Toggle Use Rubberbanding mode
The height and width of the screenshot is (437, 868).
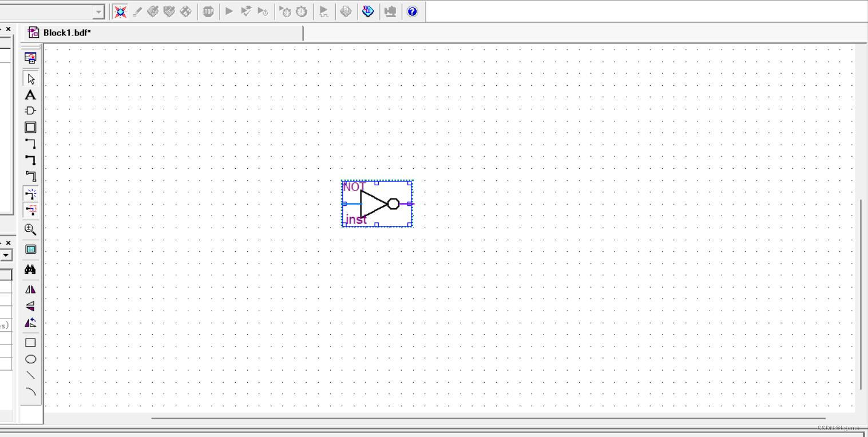tap(30, 193)
